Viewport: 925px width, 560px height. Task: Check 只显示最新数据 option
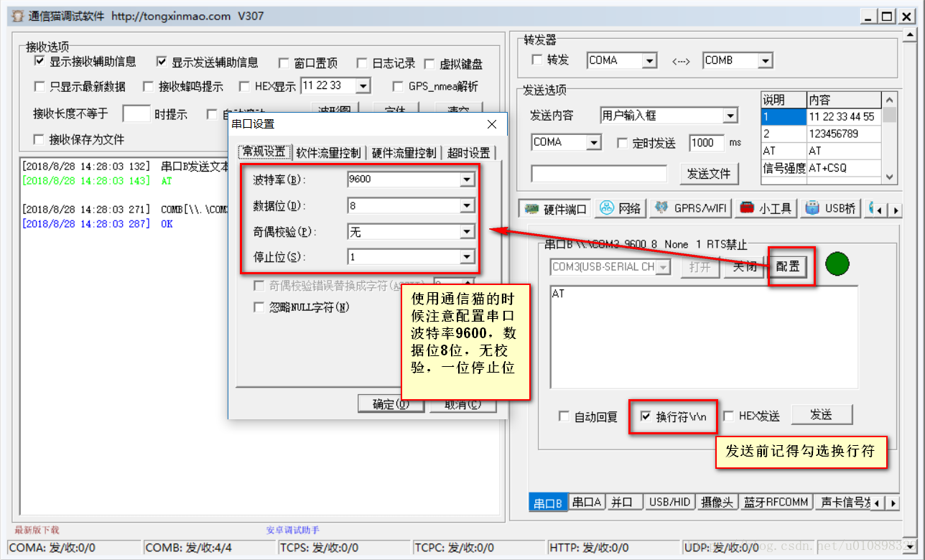pos(40,87)
